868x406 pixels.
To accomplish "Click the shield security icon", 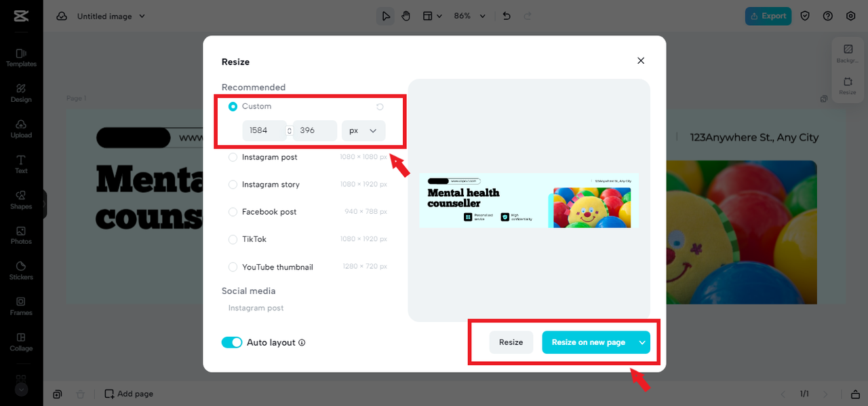I will (x=805, y=16).
